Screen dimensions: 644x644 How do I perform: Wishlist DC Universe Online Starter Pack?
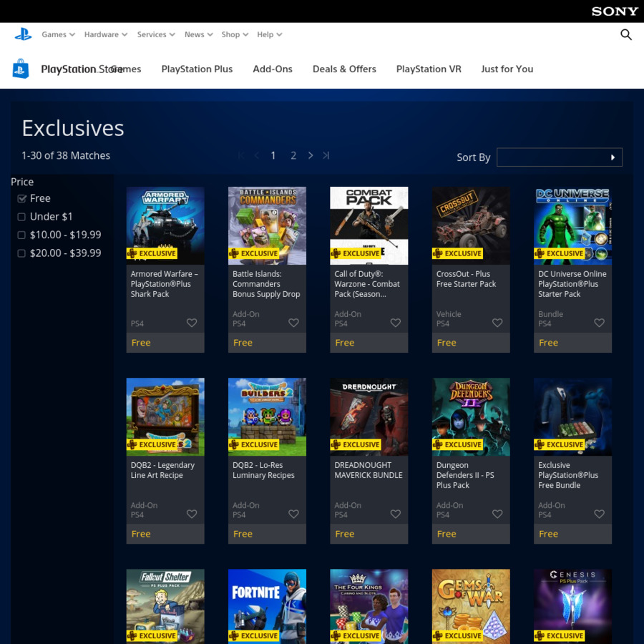pos(599,323)
